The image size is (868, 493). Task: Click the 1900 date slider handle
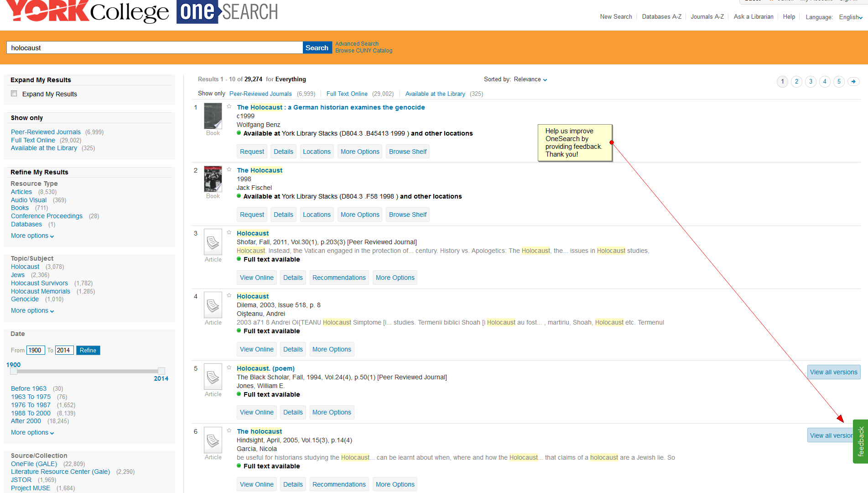click(x=14, y=371)
